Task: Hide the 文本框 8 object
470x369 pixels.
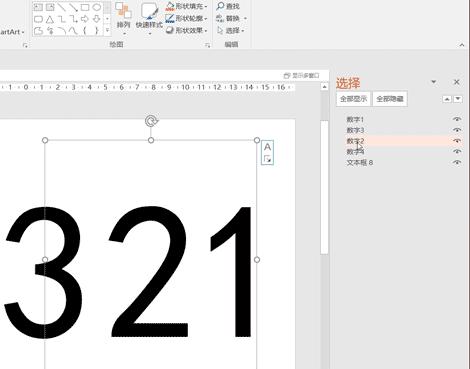Action: click(457, 163)
